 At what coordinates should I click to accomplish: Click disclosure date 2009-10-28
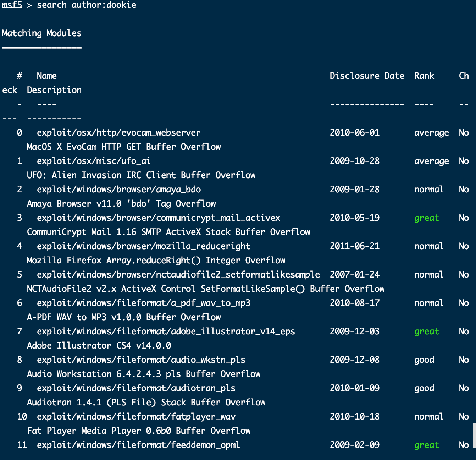tap(355, 161)
